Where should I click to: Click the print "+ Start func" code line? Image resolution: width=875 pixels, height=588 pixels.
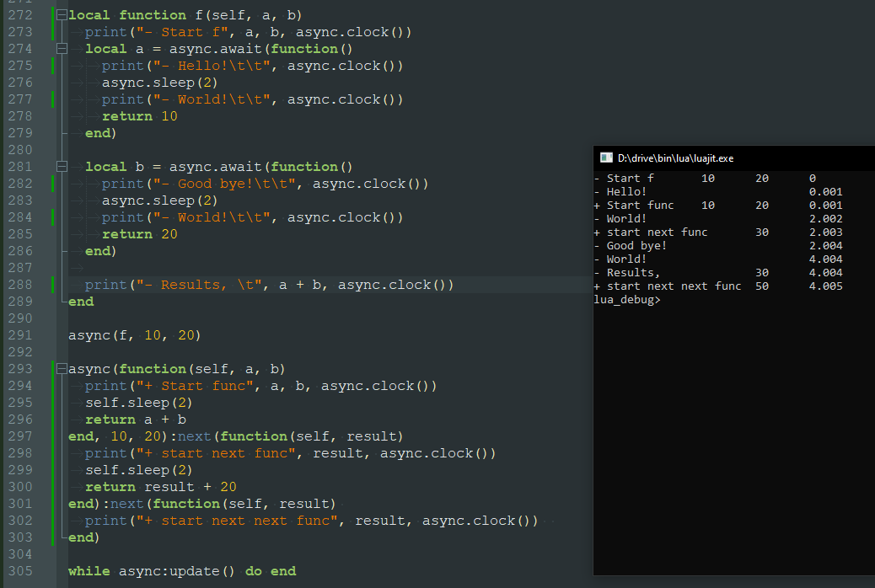tap(260, 386)
